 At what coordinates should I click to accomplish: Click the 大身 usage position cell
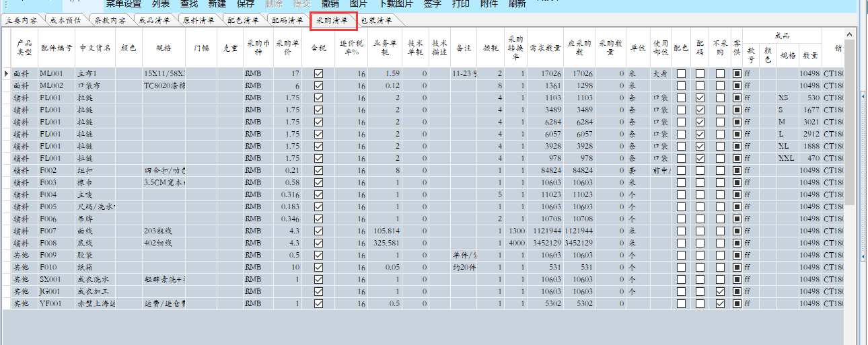point(660,73)
